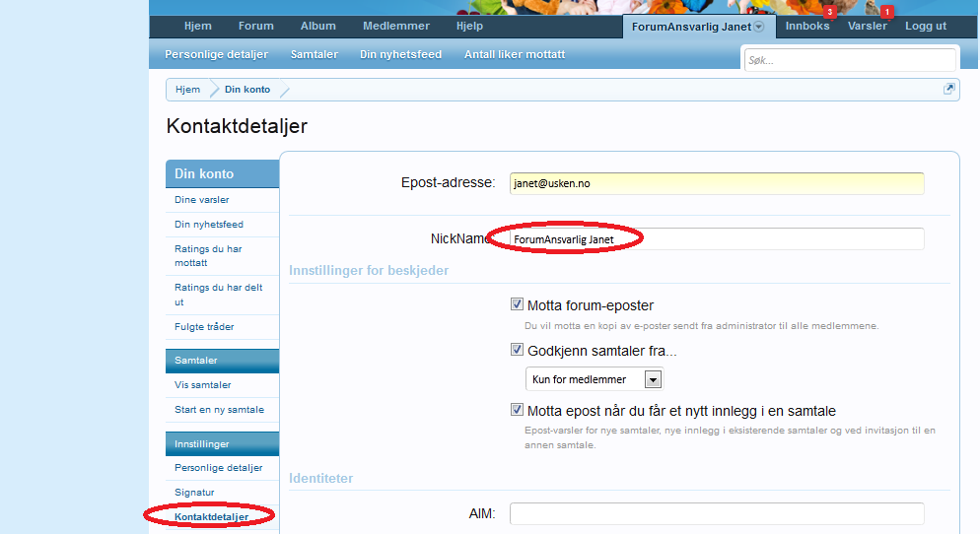Click the Varsler notification badge
The height and width of the screenshot is (534, 980).
click(x=887, y=13)
